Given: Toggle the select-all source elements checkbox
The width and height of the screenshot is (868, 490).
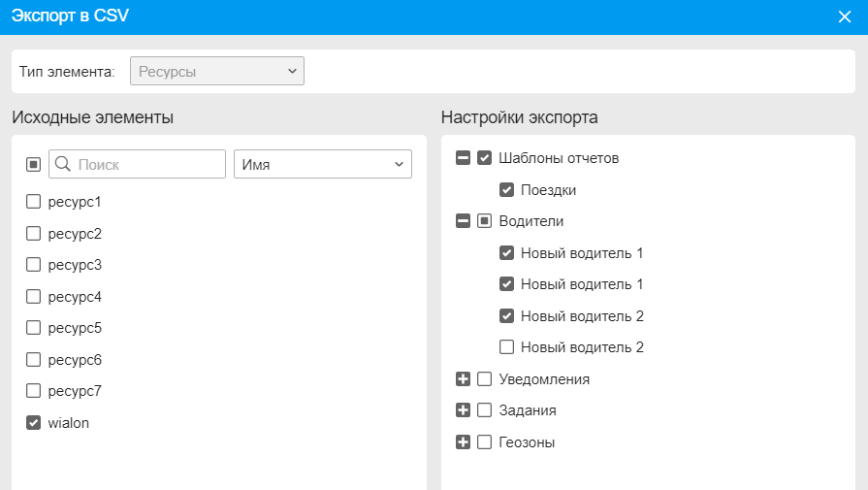Looking at the screenshot, I should pos(33,165).
